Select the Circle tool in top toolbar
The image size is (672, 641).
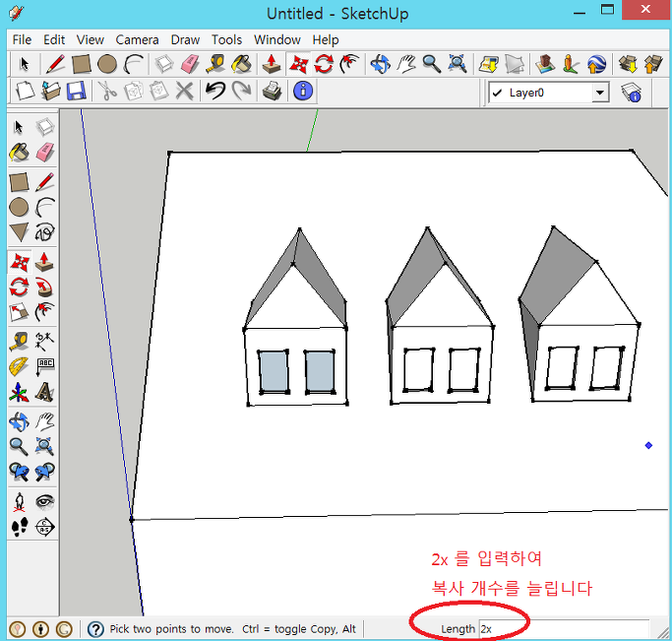[107, 64]
